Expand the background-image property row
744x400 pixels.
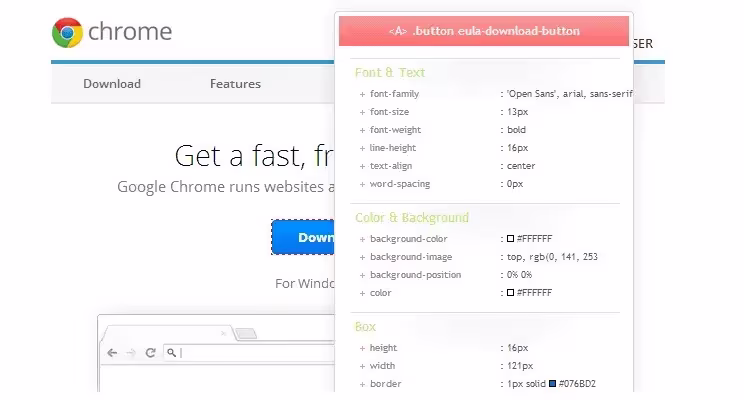click(362, 257)
